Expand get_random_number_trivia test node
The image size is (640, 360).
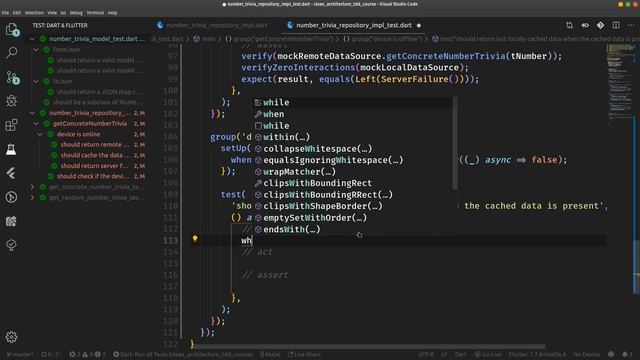tap(32, 197)
